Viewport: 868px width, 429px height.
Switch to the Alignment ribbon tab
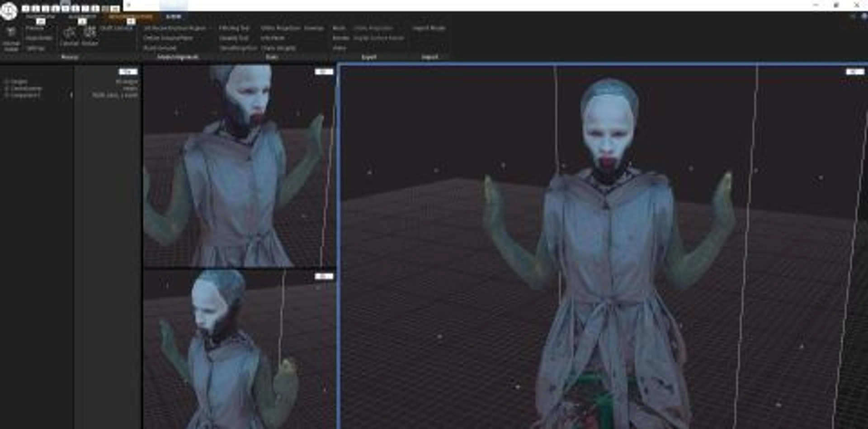click(82, 17)
